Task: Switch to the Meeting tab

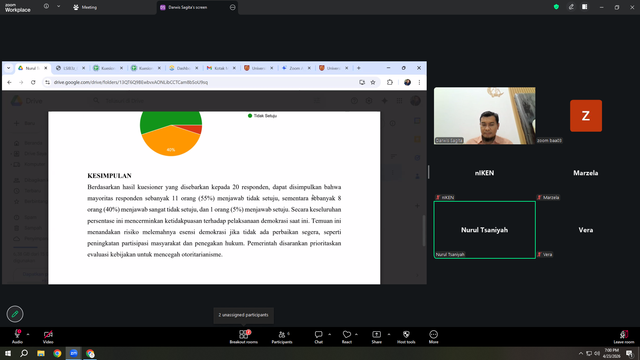Action: 85,7
